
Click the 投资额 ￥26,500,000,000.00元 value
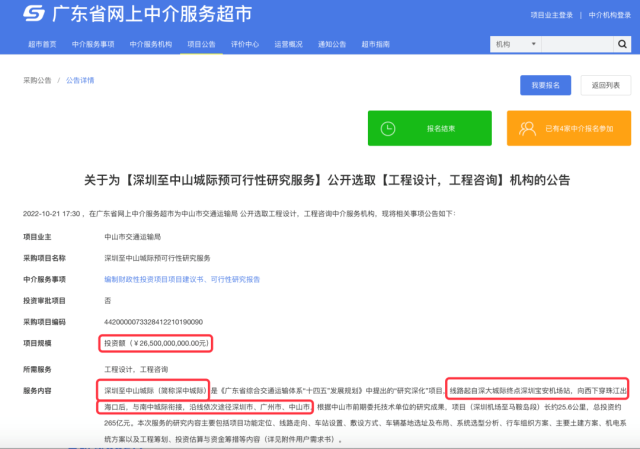pos(156,343)
